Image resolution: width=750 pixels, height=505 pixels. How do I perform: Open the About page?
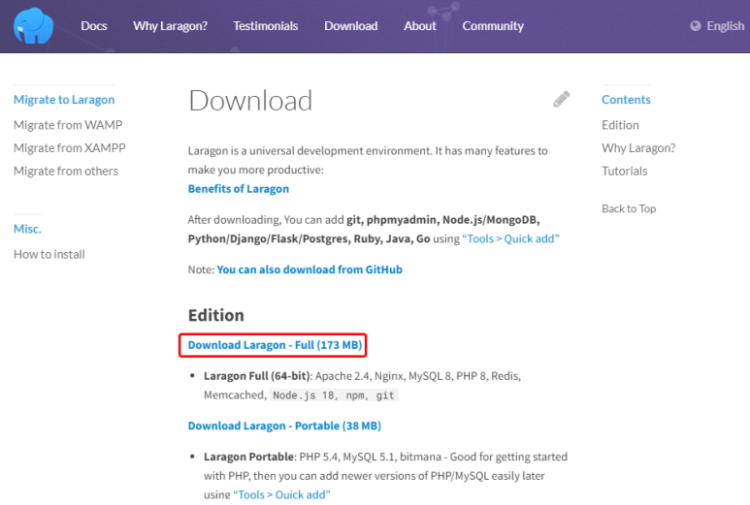420,26
